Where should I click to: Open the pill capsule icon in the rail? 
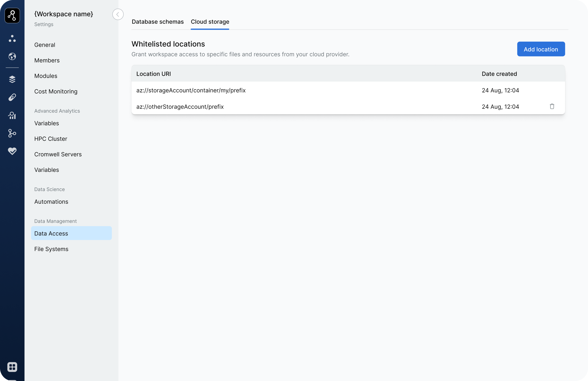coord(12,97)
